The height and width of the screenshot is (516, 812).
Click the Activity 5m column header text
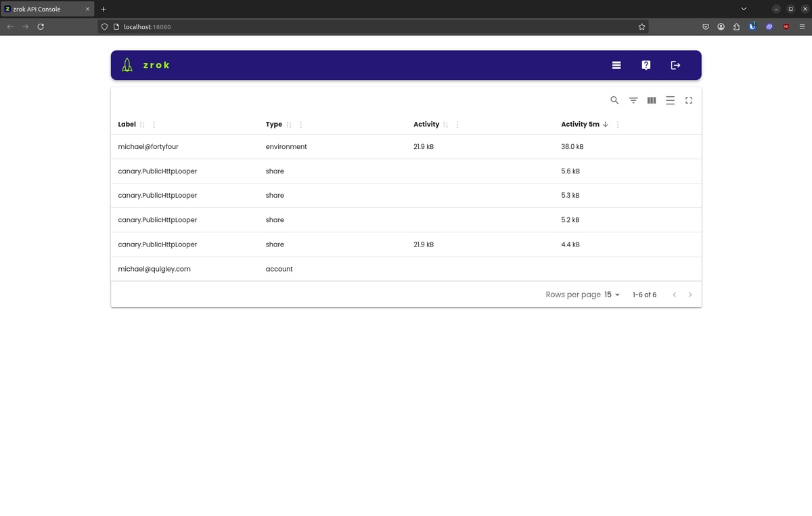(580, 125)
